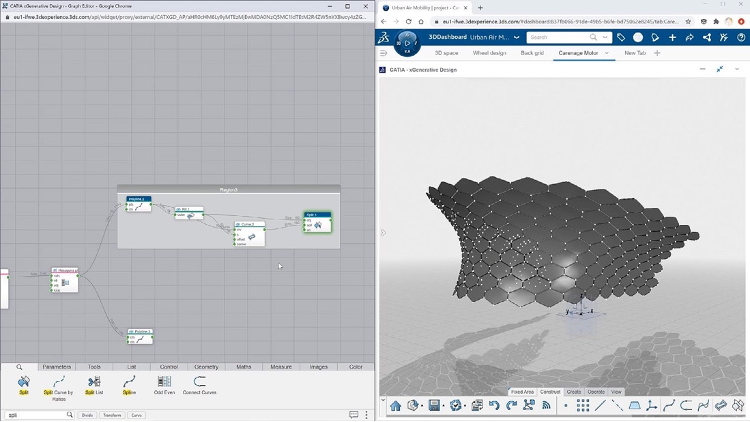Select the Spline operator icon

pyautogui.click(x=129, y=382)
